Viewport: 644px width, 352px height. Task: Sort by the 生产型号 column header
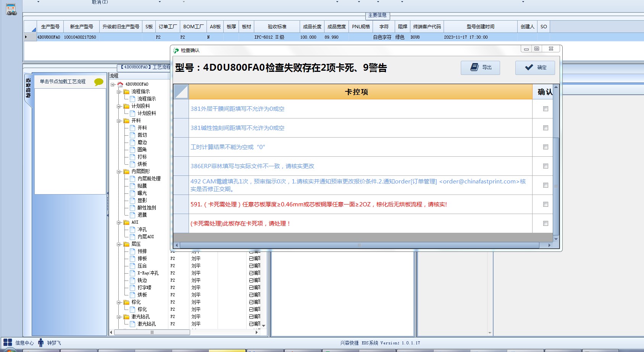[x=50, y=27]
